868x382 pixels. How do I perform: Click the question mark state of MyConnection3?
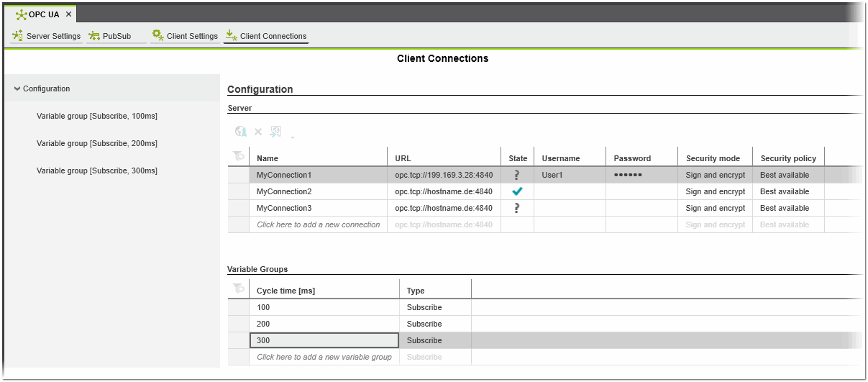(x=517, y=208)
